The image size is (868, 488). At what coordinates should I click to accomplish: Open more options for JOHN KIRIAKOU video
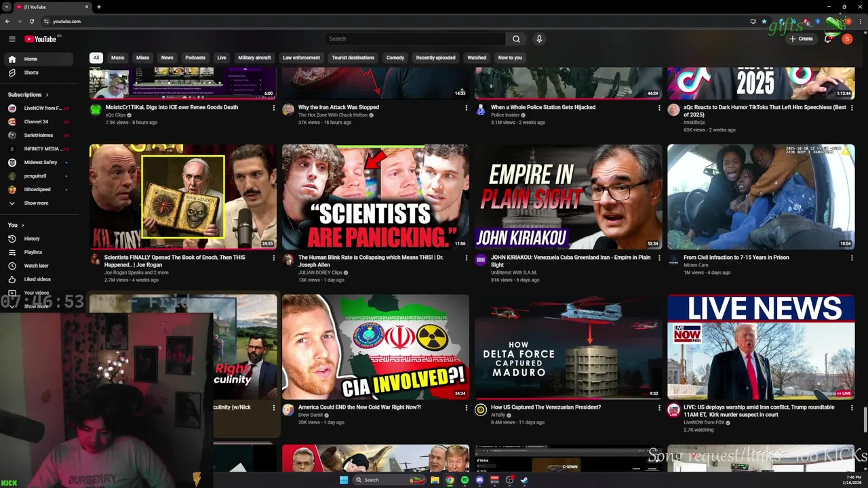click(659, 258)
